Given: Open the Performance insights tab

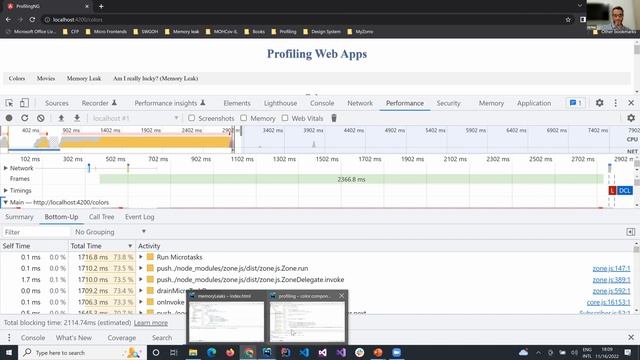Looking at the screenshot, I should [170, 103].
